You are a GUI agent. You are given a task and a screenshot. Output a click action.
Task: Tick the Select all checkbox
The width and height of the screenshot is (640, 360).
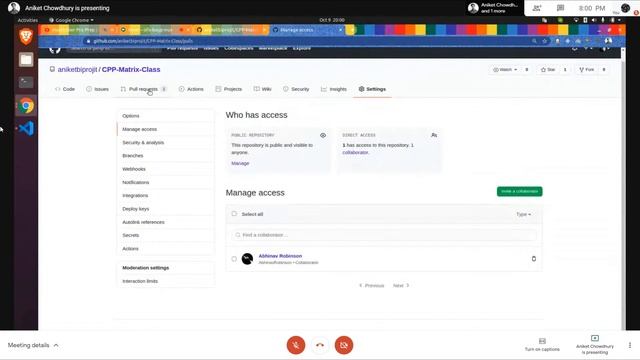[x=234, y=214]
